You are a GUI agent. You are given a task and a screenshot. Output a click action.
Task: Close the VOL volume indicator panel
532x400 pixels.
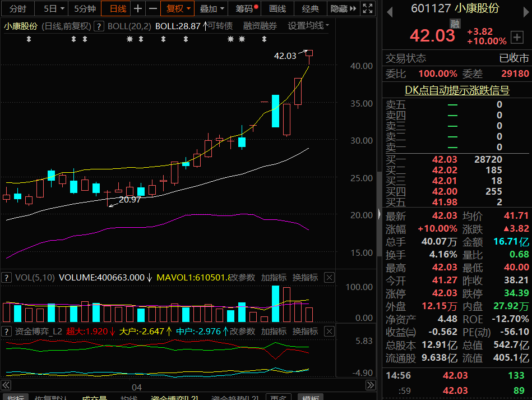[x=329, y=278]
